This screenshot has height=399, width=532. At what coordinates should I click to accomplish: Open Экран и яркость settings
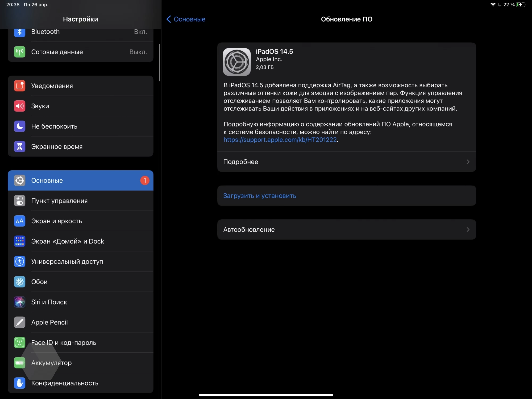[x=81, y=221]
